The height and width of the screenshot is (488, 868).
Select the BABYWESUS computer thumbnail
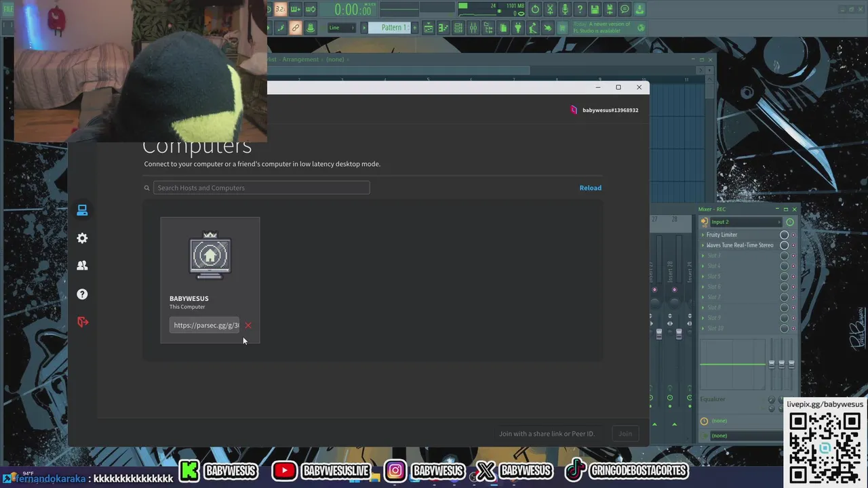(x=210, y=255)
